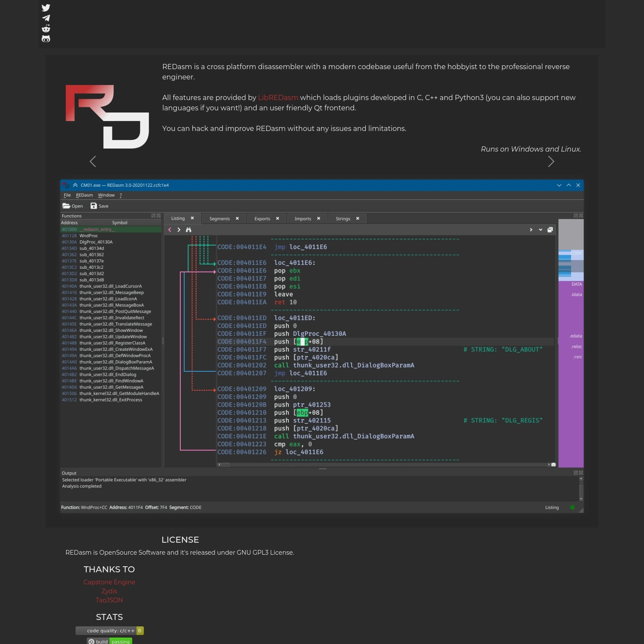The image size is (644, 644).
Task: Open the TaoJSON link
Action: pos(109,600)
